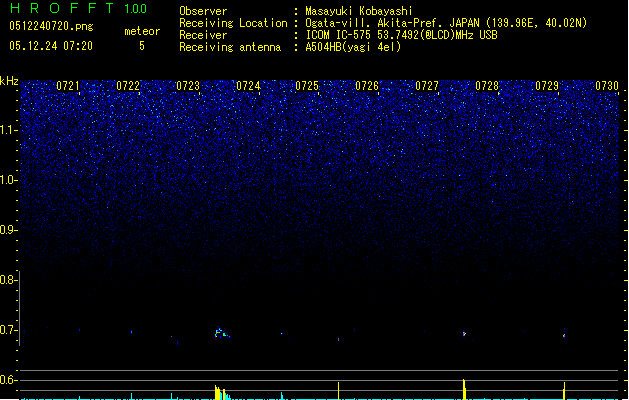Click the meteor echo cluster near 0723
Screen dimensions: 629x400
pyautogui.click(x=222, y=333)
